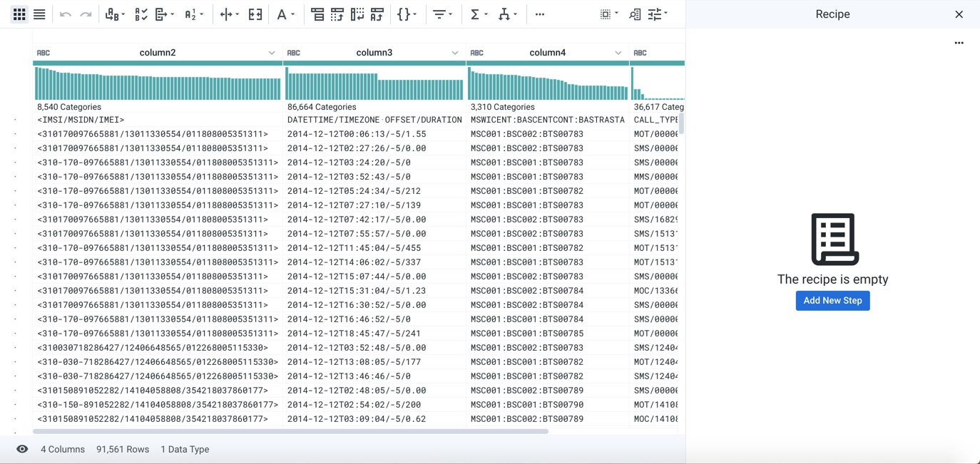The image size is (980, 464).
Task: Click ABC data type of column4
Action: point(477,53)
